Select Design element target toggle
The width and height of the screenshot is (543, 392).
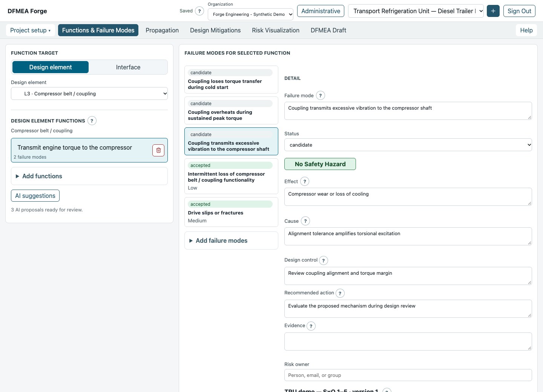click(51, 67)
